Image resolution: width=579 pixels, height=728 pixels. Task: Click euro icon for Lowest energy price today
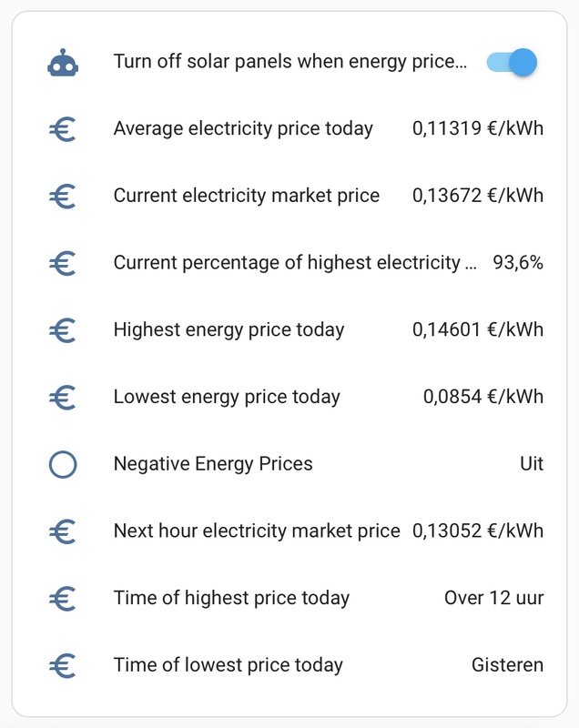pyautogui.click(x=63, y=397)
